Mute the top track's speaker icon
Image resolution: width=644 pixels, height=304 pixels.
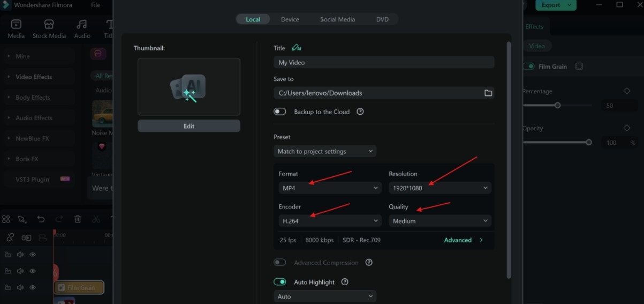[x=20, y=255]
